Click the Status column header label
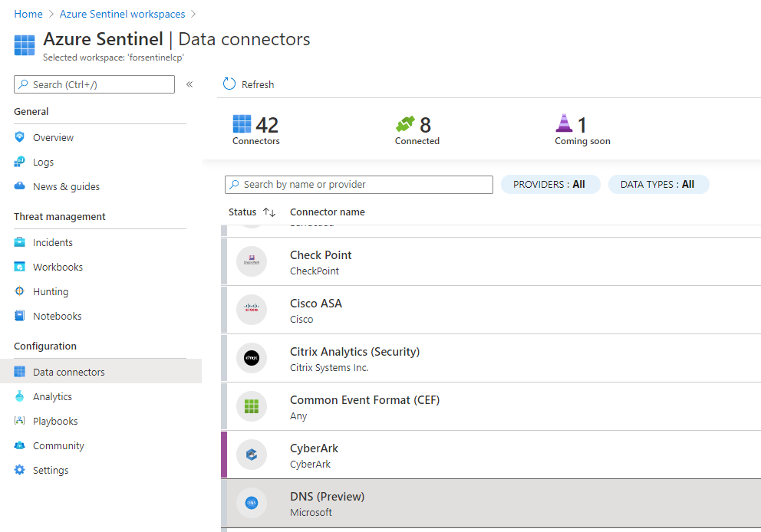761x532 pixels. [242, 212]
